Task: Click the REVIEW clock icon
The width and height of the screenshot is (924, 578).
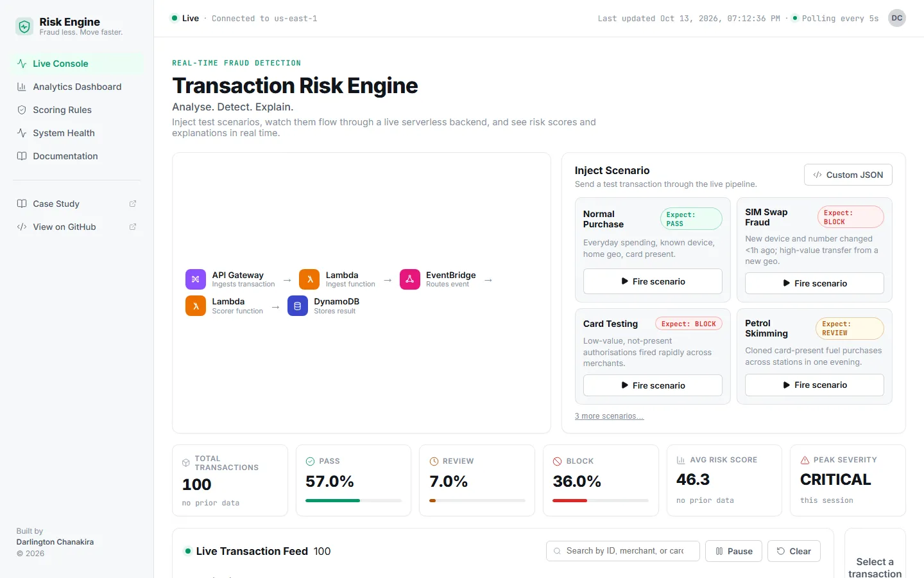Action: coord(434,461)
